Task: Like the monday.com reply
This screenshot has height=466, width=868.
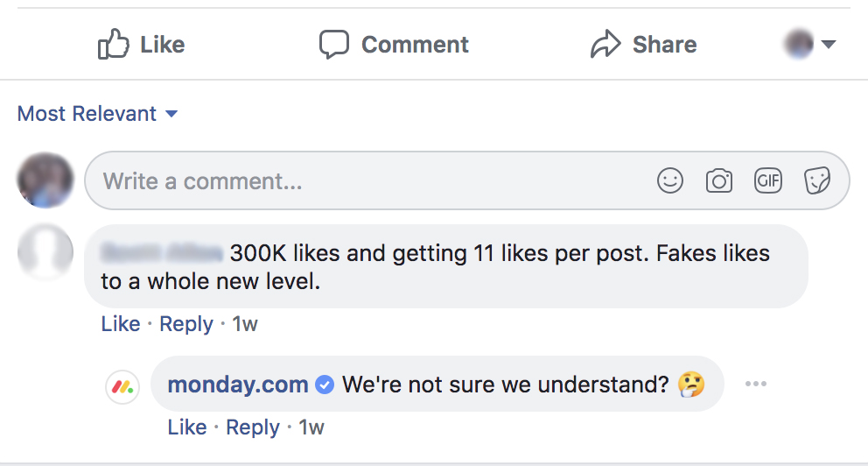Action: click(x=187, y=427)
